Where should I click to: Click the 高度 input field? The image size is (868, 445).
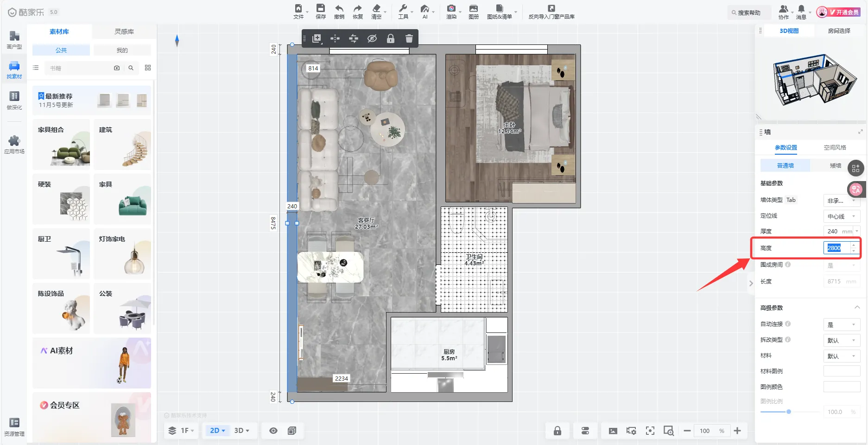[x=836, y=248]
